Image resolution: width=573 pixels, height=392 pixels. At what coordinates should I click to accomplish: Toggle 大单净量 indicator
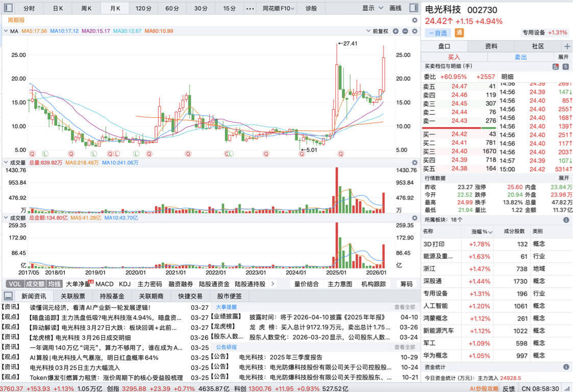pyautogui.click(x=78, y=284)
